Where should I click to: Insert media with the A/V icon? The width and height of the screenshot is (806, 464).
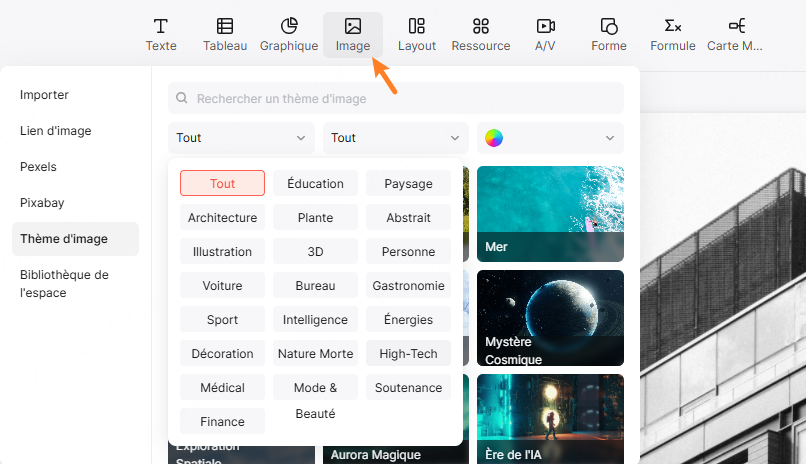[x=545, y=27]
